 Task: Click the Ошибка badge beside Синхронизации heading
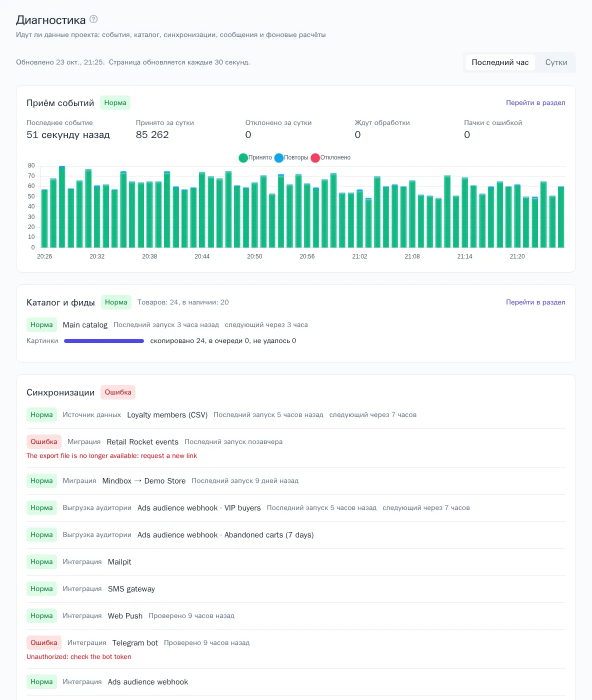point(118,392)
